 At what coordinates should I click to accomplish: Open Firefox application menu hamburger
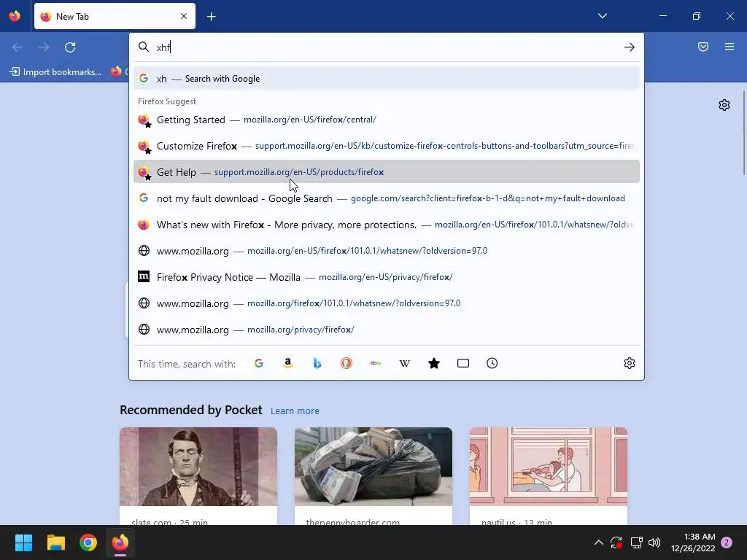[729, 47]
